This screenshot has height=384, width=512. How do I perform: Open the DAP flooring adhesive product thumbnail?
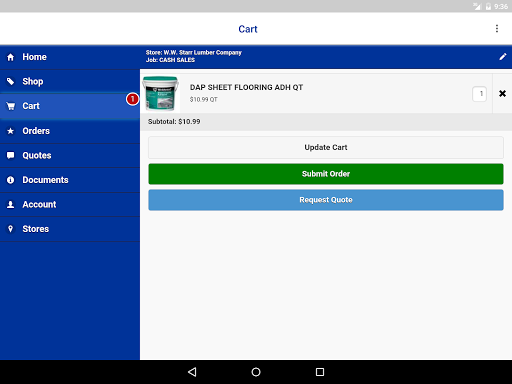[x=161, y=93]
